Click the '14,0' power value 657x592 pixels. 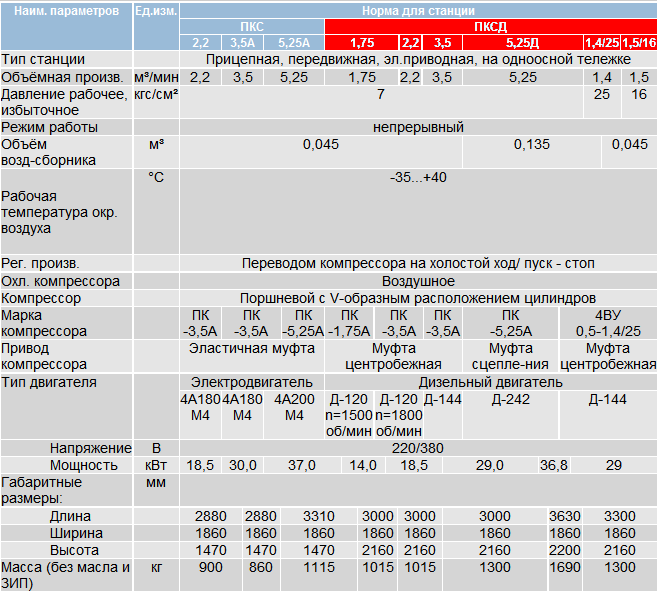coord(363,465)
